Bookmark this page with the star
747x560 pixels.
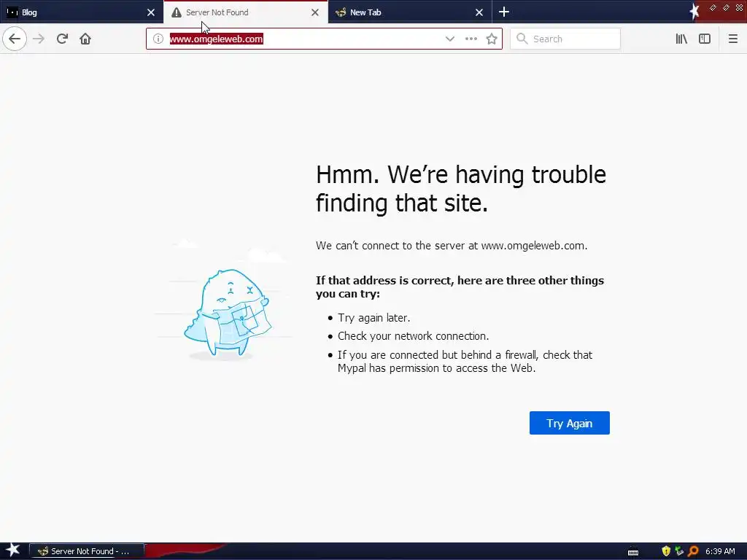492,39
